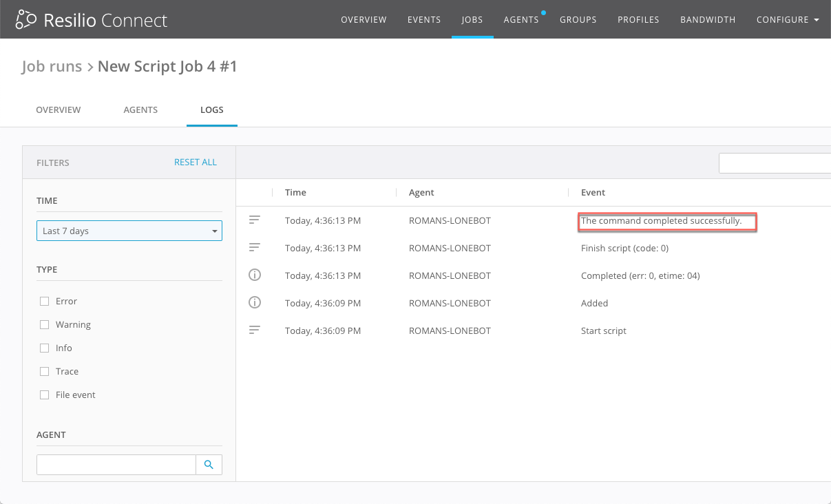Expand the Configure menu in navbar
The height and width of the screenshot is (504, 831).
[787, 20]
